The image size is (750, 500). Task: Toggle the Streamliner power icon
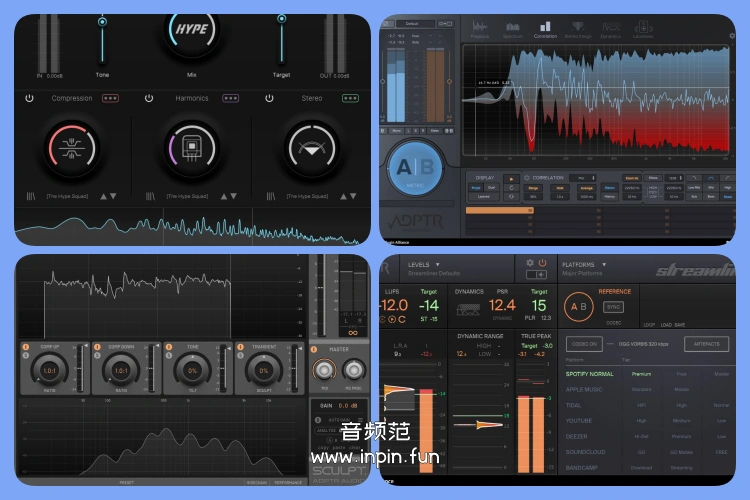[x=542, y=263]
